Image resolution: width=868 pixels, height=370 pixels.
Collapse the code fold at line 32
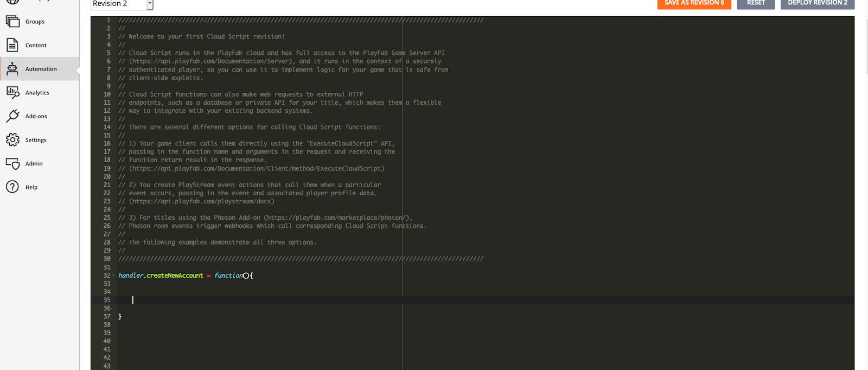[x=113, y=276]
